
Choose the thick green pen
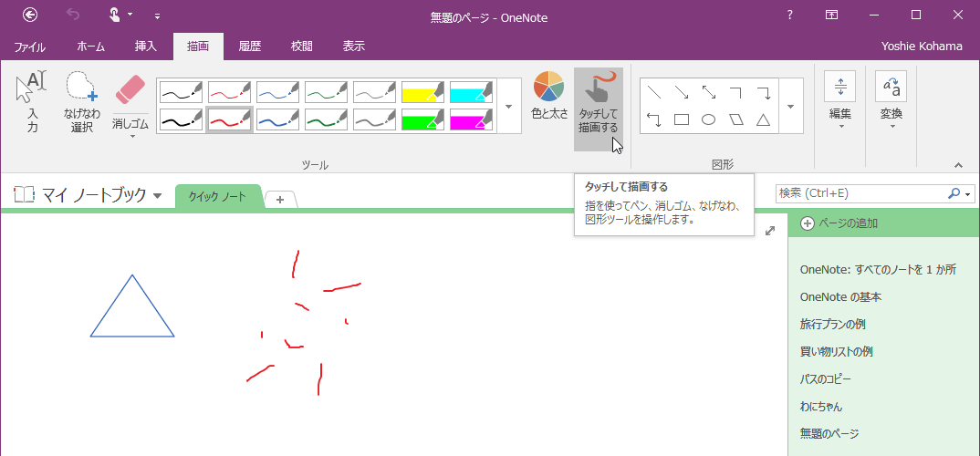(x=327, y=119)
